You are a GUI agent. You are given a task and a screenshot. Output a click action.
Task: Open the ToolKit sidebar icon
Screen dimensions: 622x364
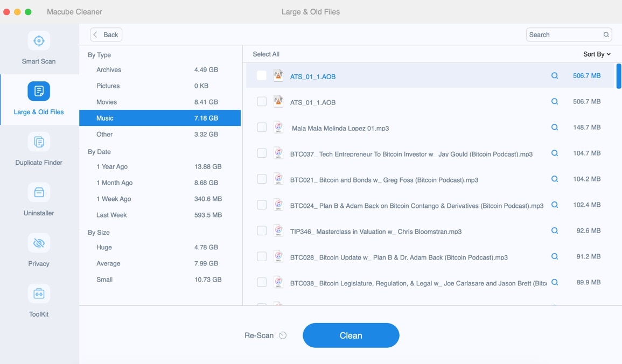(39, 293)
